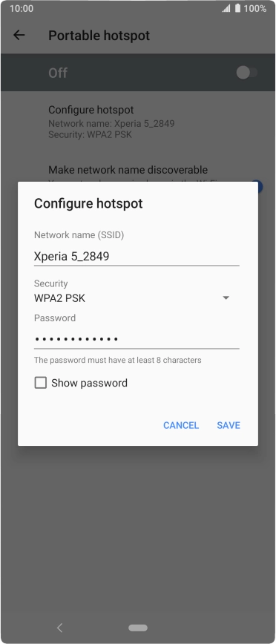
Task: Tap the Show password label text
Action: (89, 383)
